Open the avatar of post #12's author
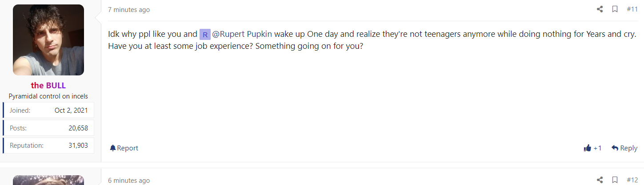 coord(48,180)
